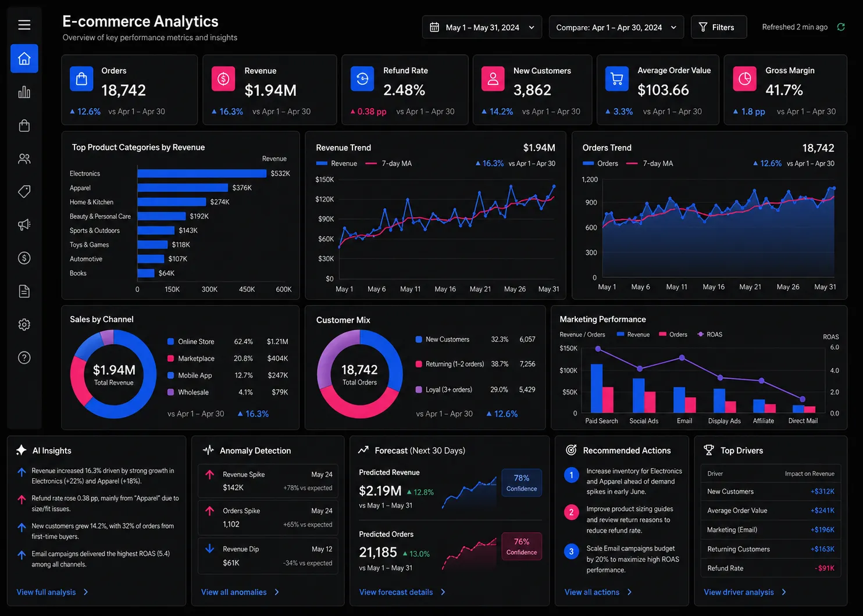Viewport: 863px width, 616px height.
Task: Open View all actions link
Action: (598, 592)
